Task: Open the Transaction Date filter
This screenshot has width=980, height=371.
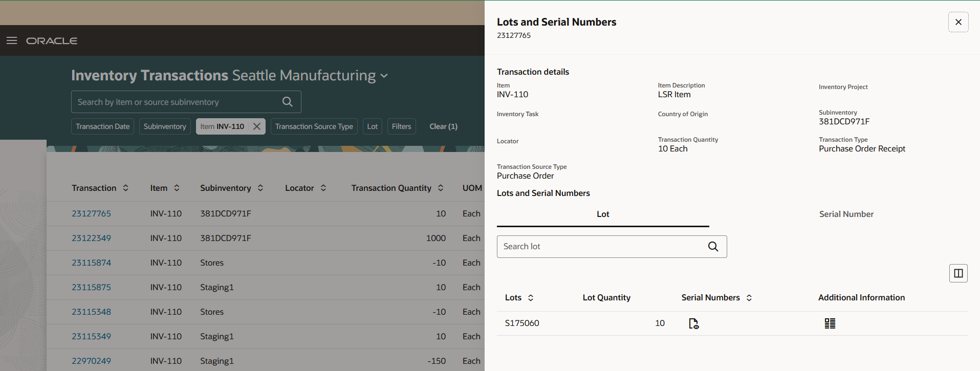Action: pos(102,126)
